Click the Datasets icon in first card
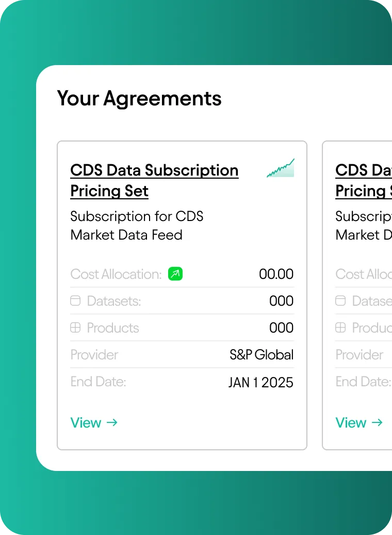Screen dimensions: 392x535 75,301
